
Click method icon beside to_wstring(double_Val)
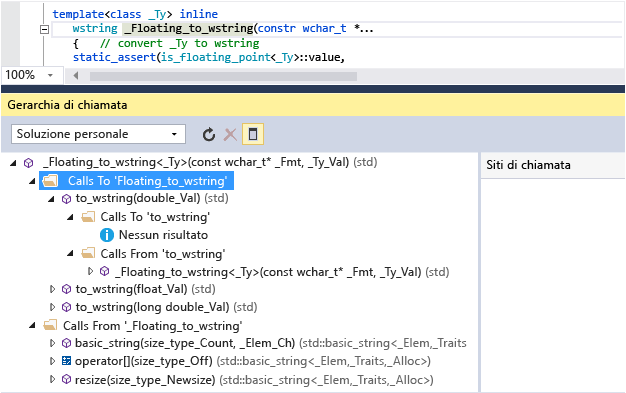point(67,198)
